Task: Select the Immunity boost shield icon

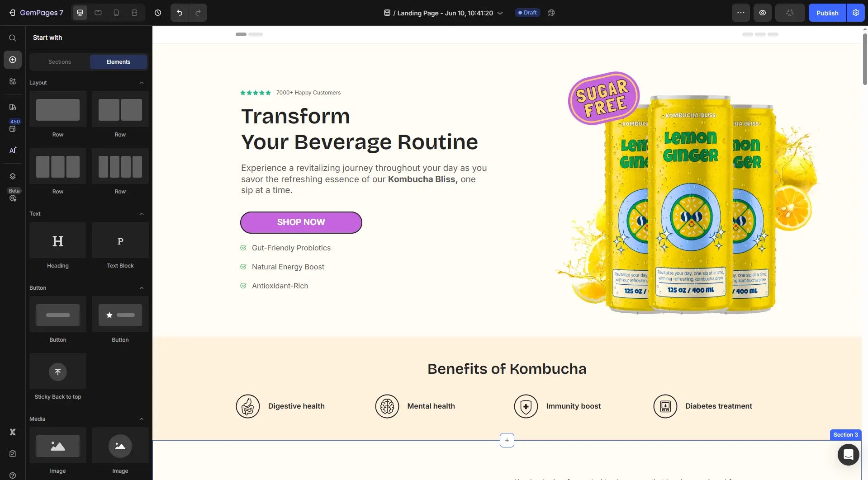Action: point(526,406)
